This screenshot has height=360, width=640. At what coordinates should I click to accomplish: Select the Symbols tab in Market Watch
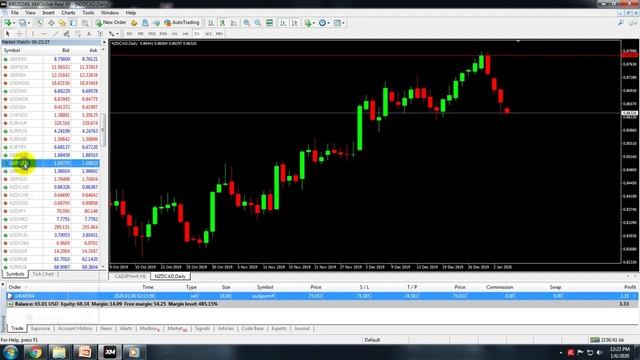15,274
